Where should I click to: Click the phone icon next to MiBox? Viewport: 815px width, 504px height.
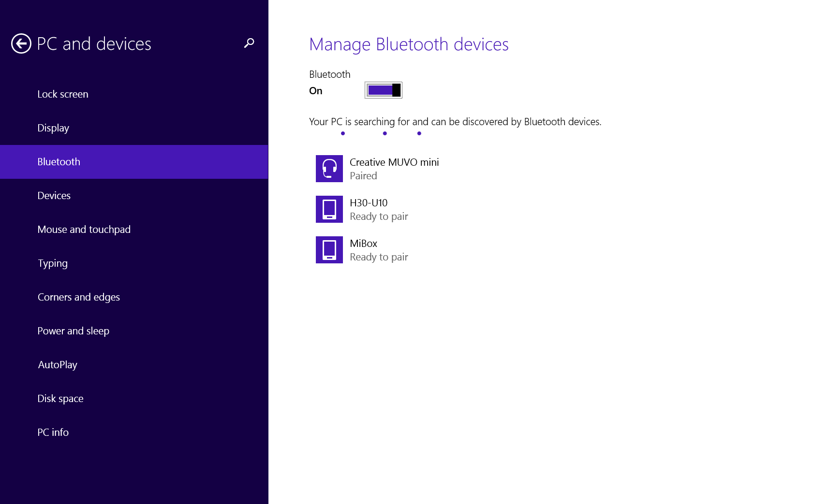point(329,250)
